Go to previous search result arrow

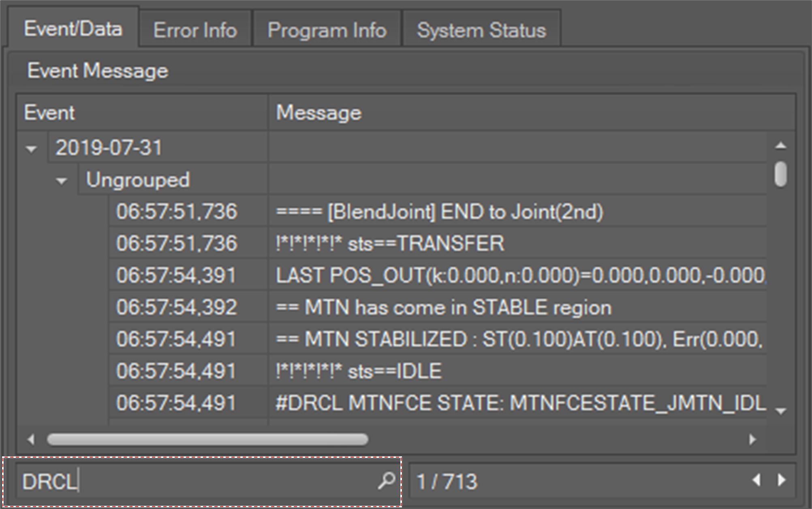[x=756, y=480]
